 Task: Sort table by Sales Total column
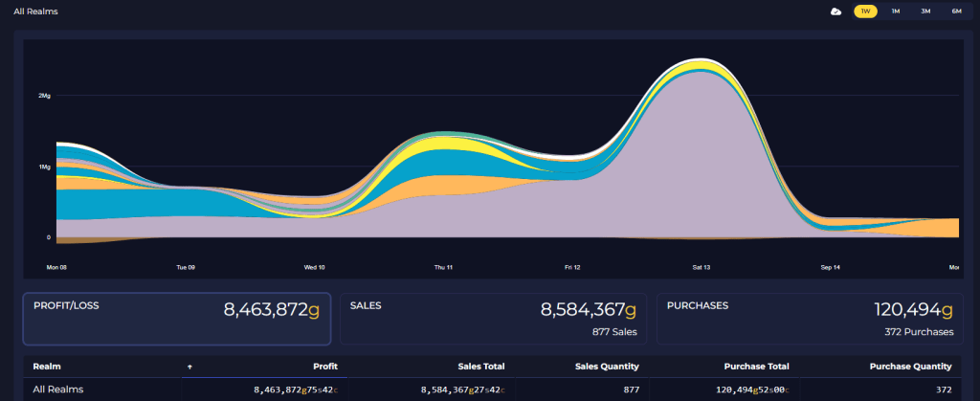(x=479, y=367)
